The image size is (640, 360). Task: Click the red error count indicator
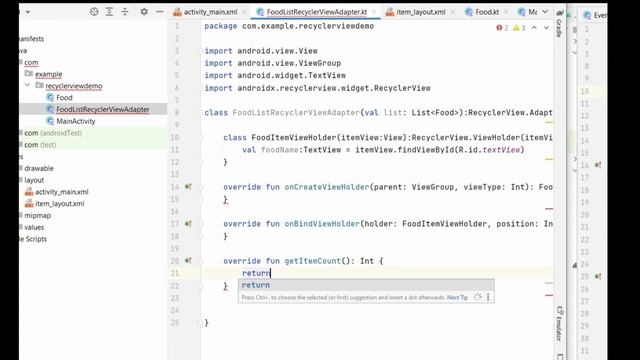coord(502,28)
